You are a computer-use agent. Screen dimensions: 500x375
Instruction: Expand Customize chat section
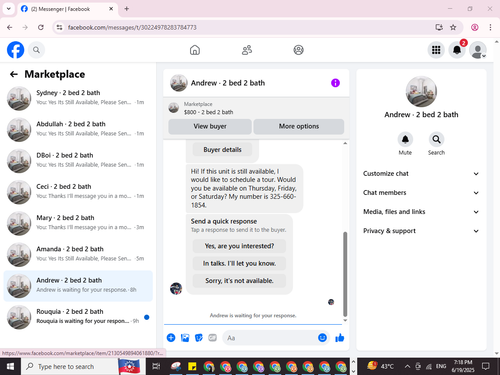point(421,174)
